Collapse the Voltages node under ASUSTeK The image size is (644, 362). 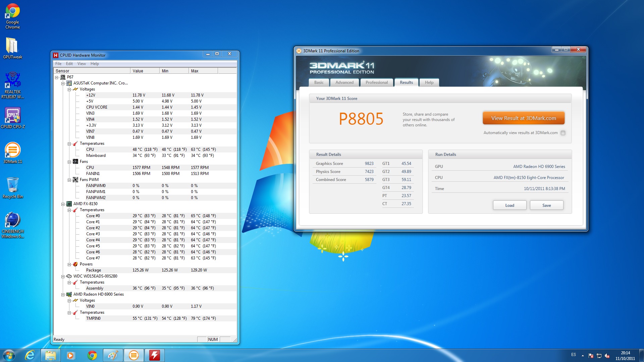(x=69, y=89)
